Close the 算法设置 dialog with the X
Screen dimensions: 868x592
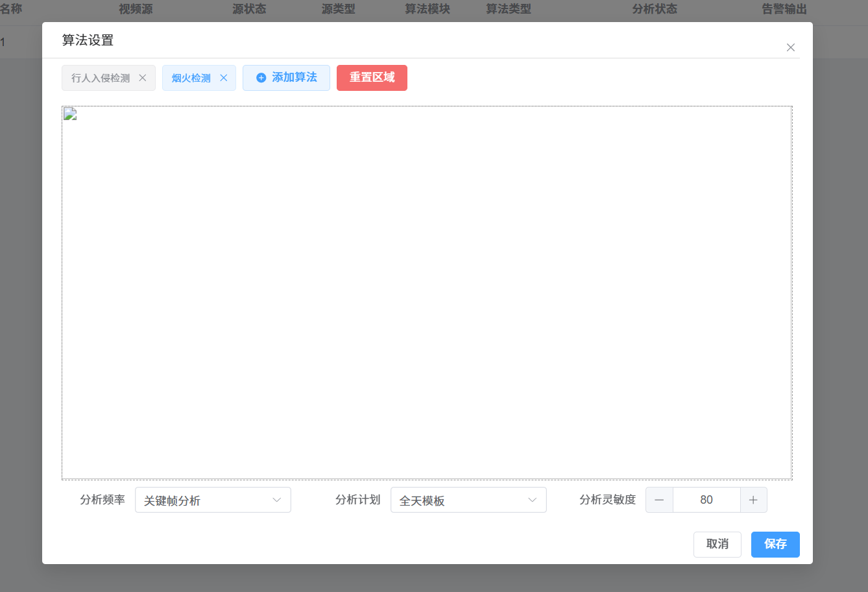click(x=790, y=47)
